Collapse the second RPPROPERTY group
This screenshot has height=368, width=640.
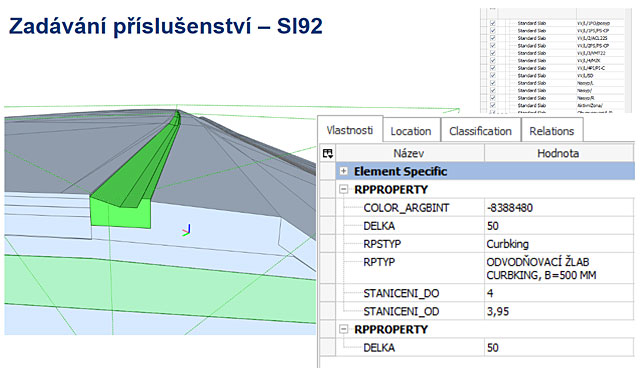click(x=344, y=329)
